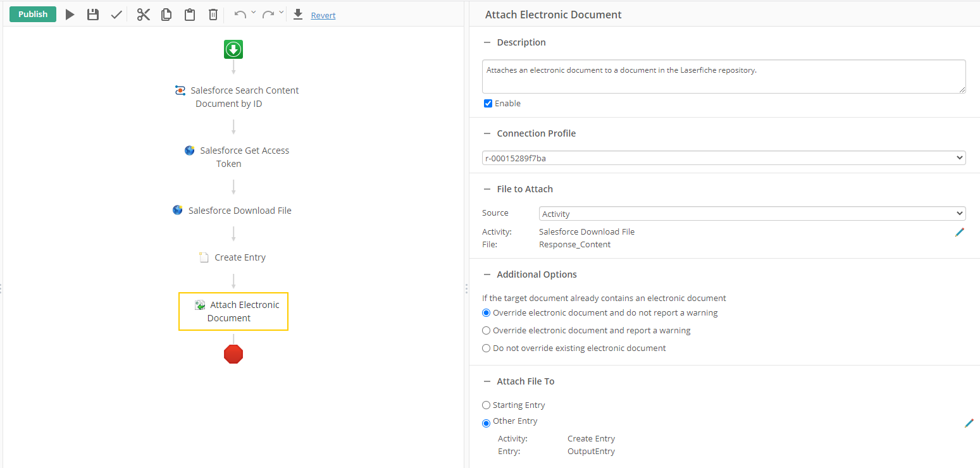Click the green Publish button
The width and height of the screenshot is (980, 468).
33,14
